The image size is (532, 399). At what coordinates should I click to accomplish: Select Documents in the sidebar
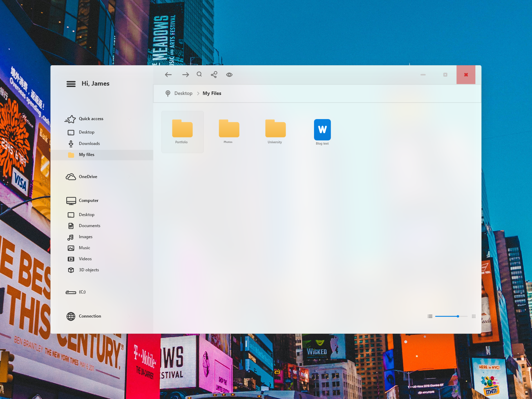[x=89, y=226]
